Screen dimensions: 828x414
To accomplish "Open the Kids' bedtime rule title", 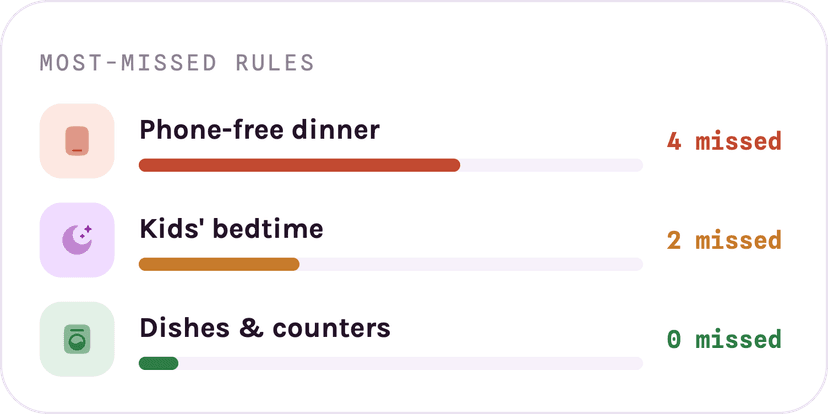I will pyautogui.click(x=231, y=229).
